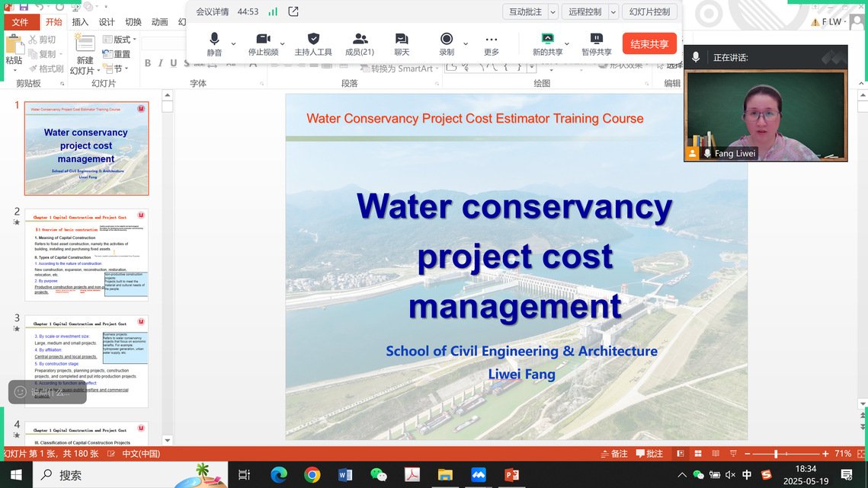Open Comments pane in status bar
868x488 pixels.
tap(650, 454)
